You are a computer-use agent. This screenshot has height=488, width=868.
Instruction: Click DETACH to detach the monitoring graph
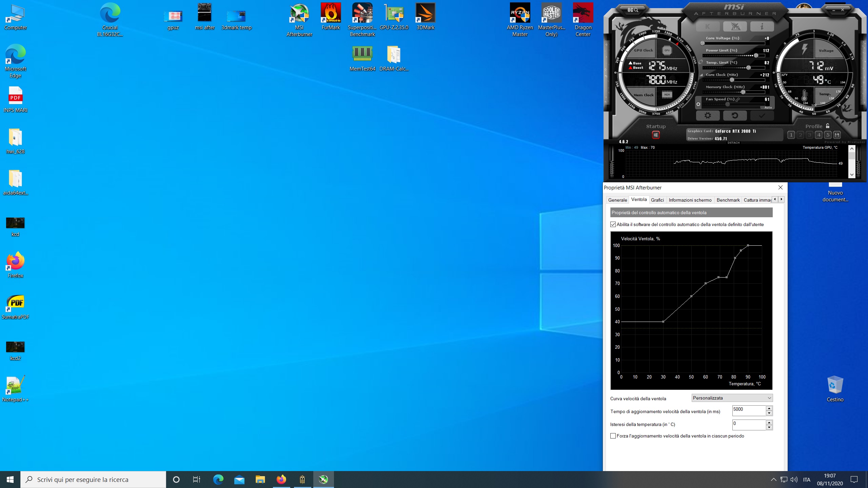[733, 143]
